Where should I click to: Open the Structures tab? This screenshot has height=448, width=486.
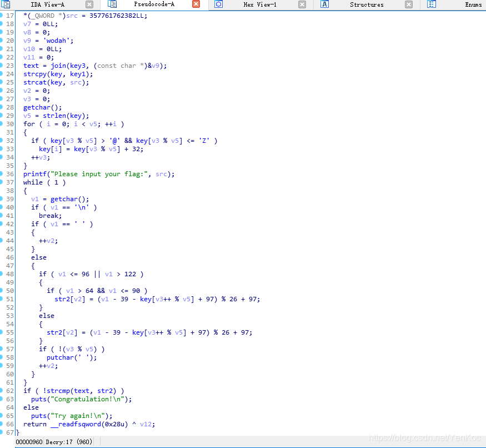point(367,4)
